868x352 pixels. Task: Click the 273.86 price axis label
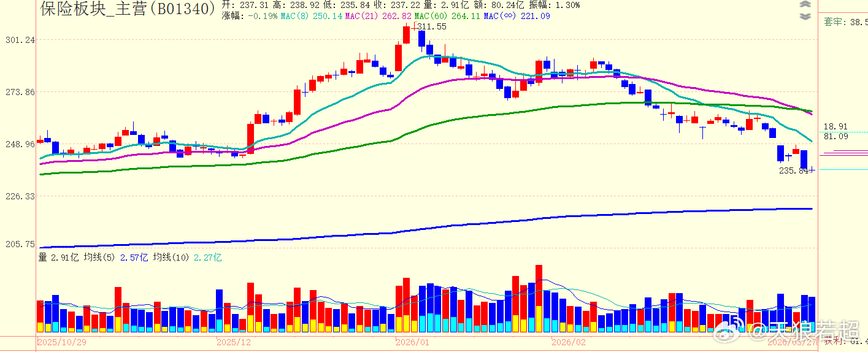pyautogui.click(x=20, y=92)
